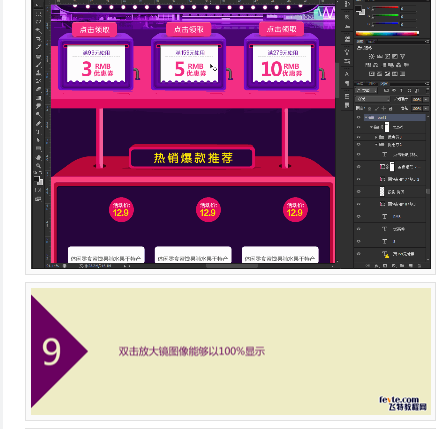Select the Gradient tool
Viewport: 443px width, 429px height.
click(39, 97)
